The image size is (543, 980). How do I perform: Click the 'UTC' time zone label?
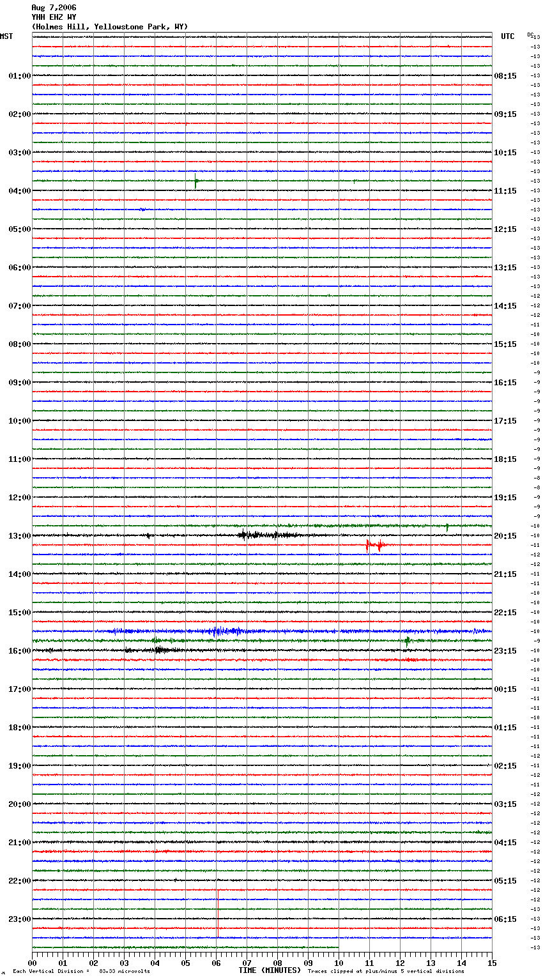pyautogui.click(x=508, y=36)
